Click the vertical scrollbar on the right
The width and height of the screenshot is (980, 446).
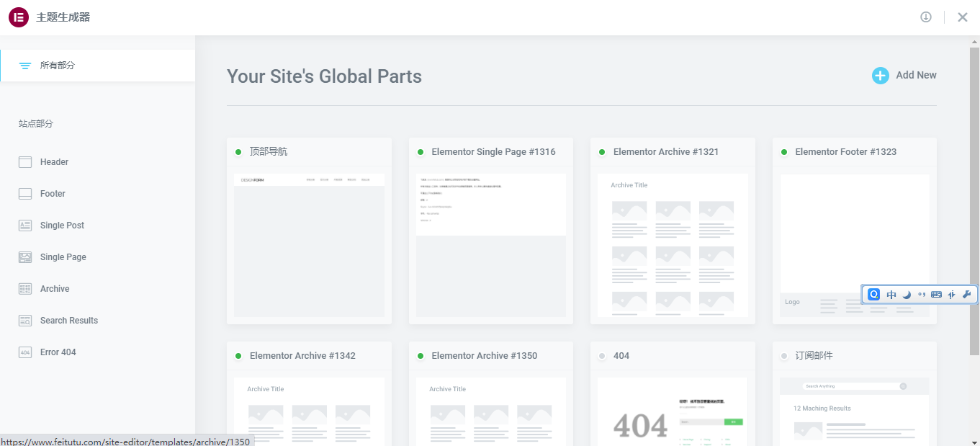click(974, 216)
